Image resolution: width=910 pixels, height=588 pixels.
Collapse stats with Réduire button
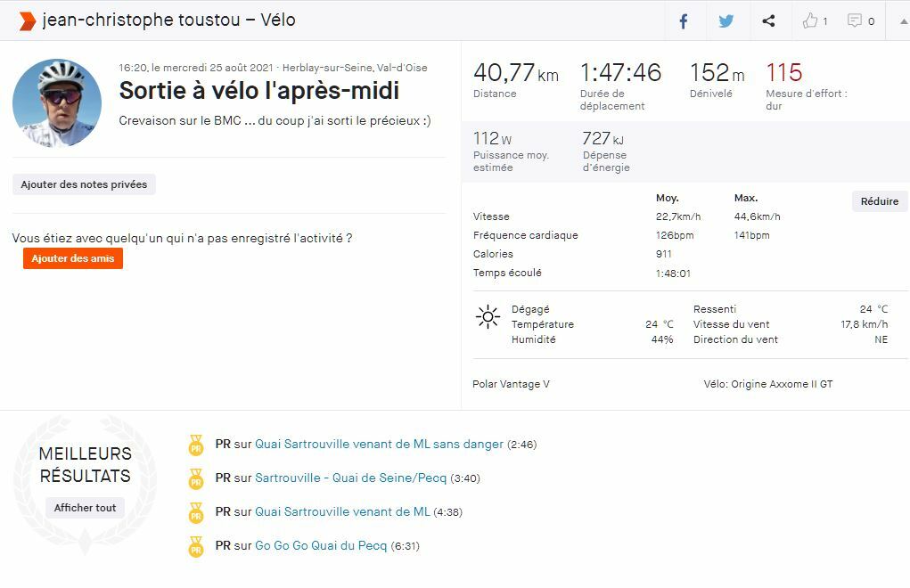click(x=879, y=201)
